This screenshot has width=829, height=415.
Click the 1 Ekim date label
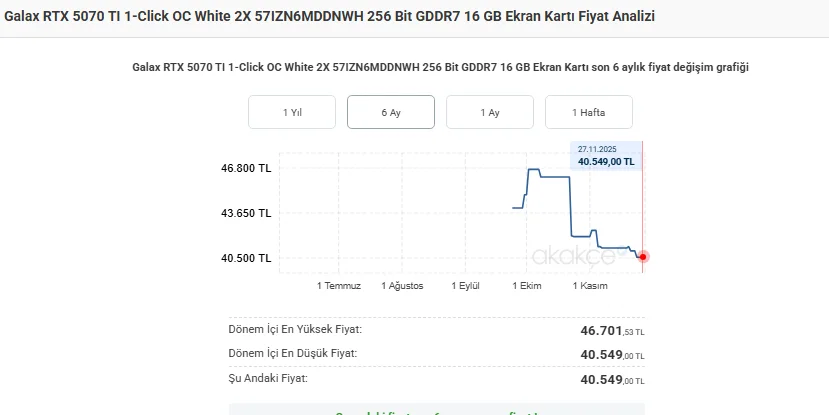tap(527, 286)
